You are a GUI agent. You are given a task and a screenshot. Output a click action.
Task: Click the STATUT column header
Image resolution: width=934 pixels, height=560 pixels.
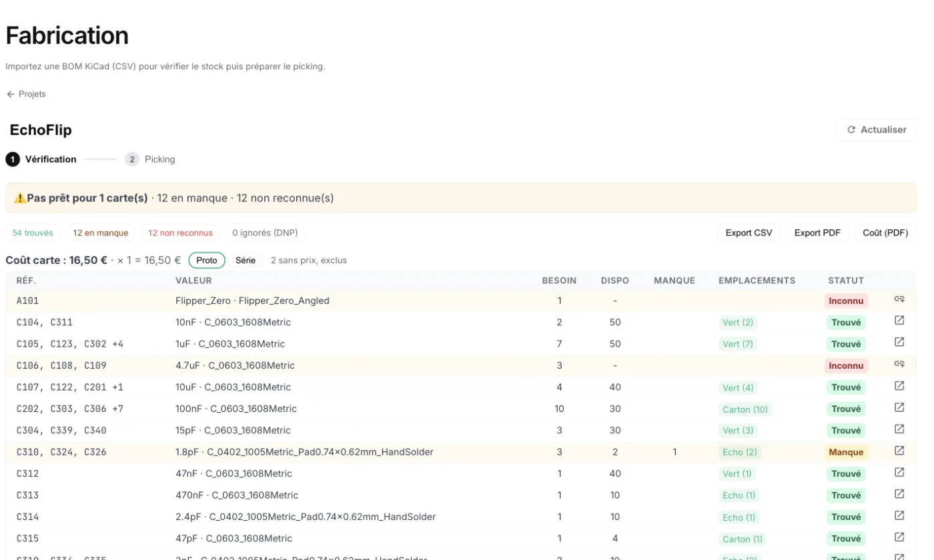click(x=846, y=281)
